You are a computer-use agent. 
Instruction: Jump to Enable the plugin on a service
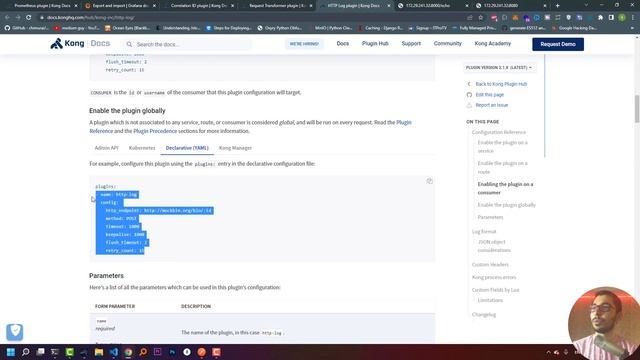502,147
